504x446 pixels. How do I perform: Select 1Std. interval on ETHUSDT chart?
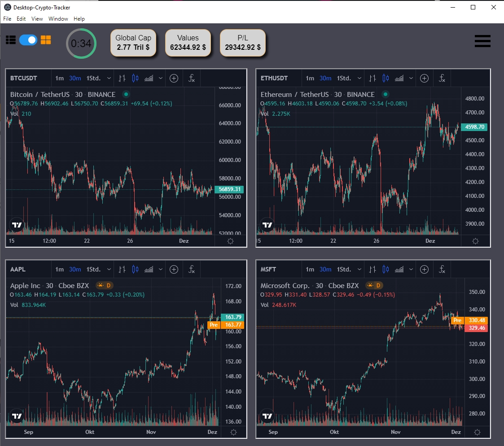[344, 78]
